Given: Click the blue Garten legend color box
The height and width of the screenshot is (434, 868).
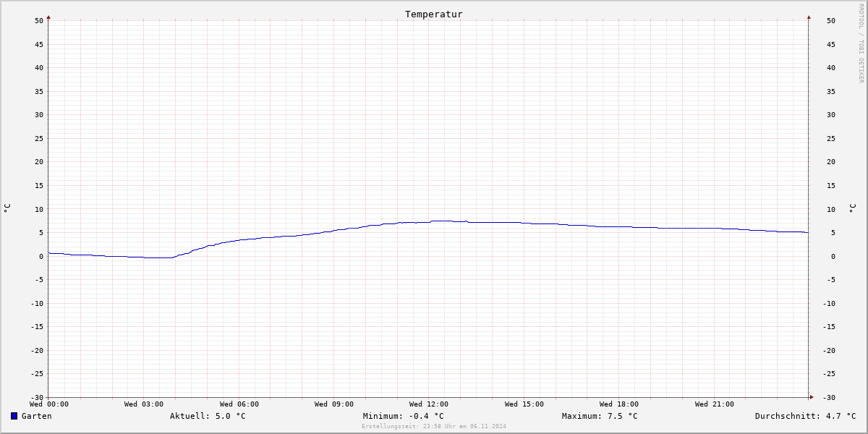Looking at the screenshot, I should pos(14,416).
